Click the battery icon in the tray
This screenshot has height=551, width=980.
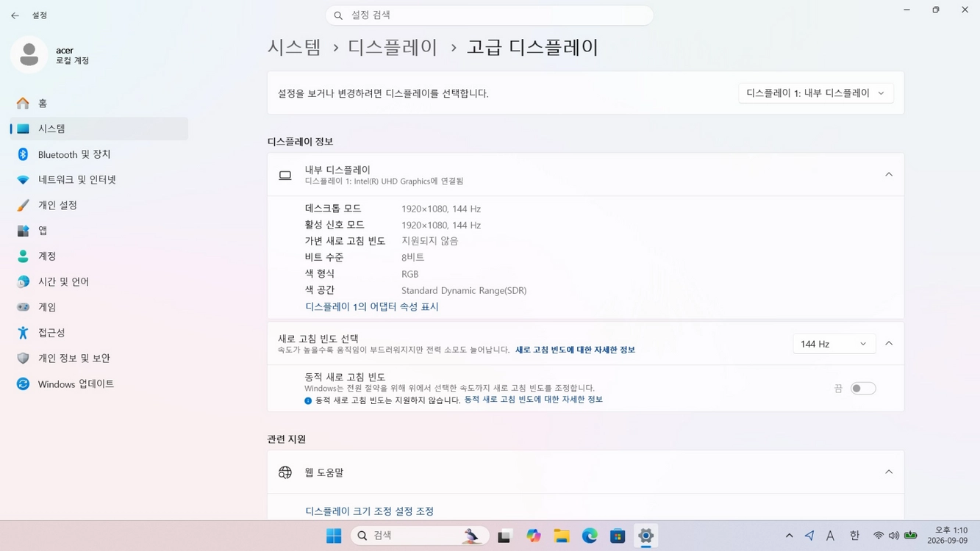click(x=911, y=536)
